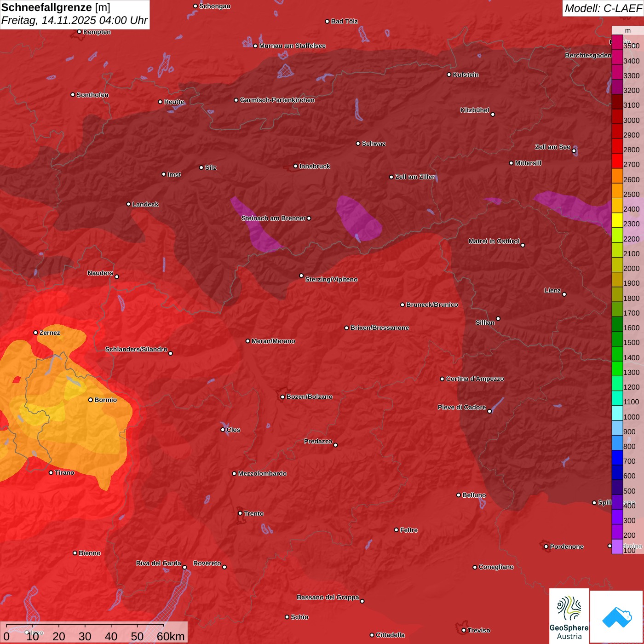Click the Mittersill label
Viewport: 644px width, 644px height.
pos(529,163)
